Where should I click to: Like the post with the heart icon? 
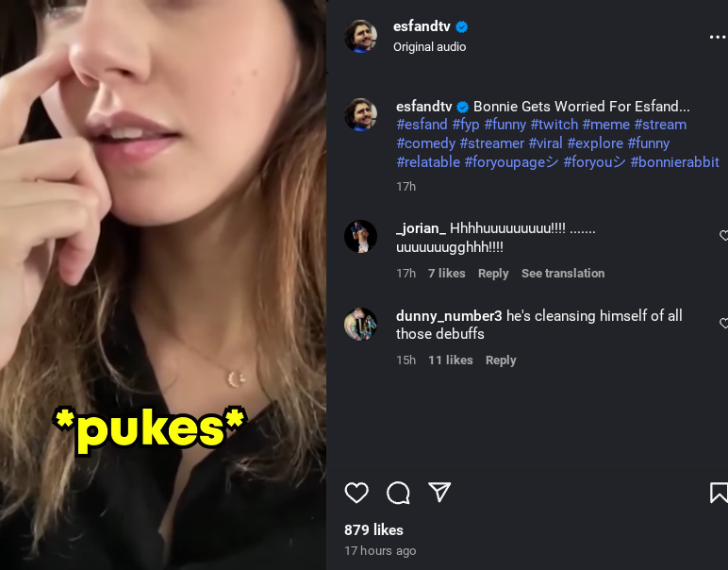click(x=356, y=493)
